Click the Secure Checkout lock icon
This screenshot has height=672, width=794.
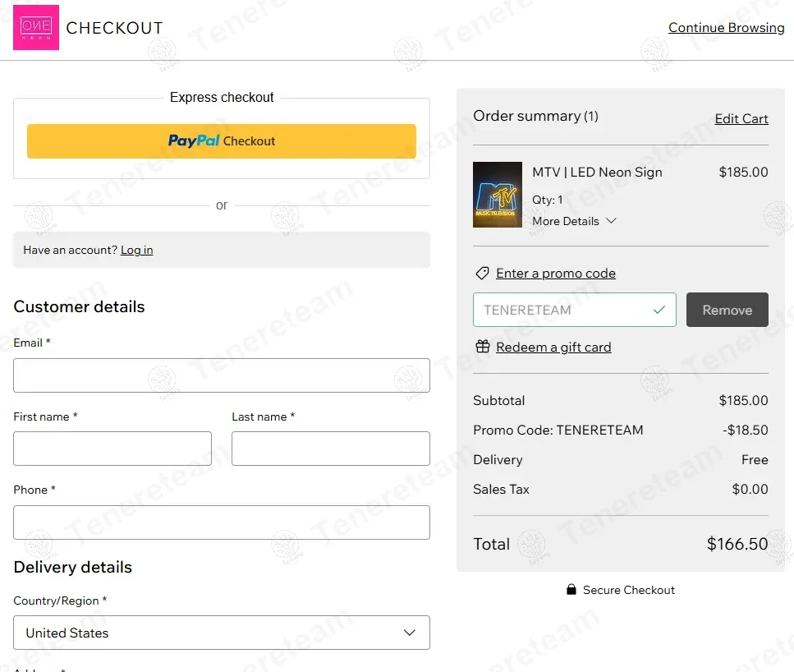point(571,590)
